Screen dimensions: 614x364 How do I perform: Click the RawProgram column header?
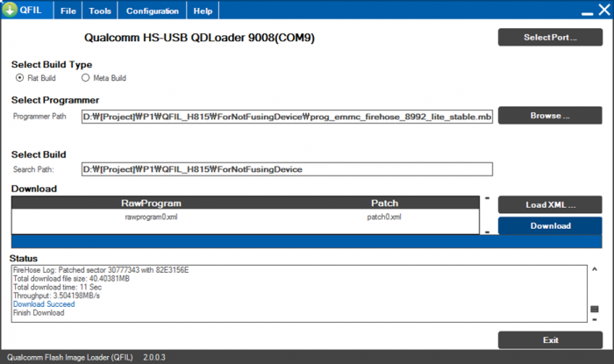(x=151, y=203)
